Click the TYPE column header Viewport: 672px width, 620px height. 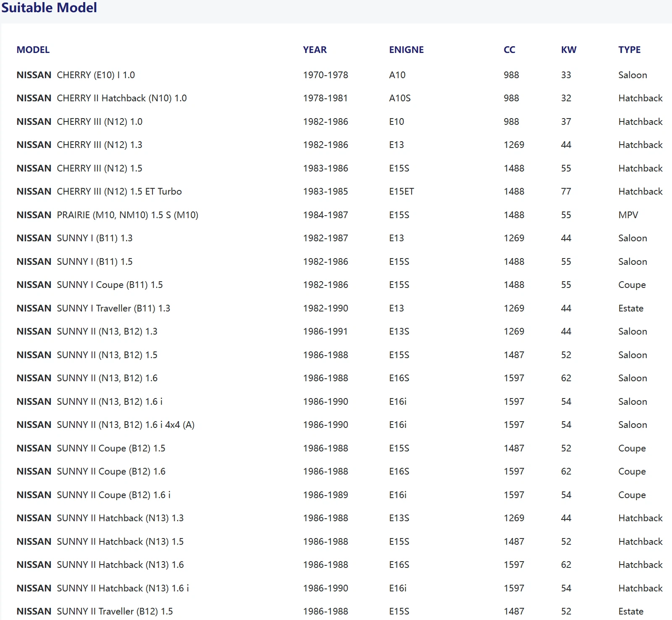630,50
